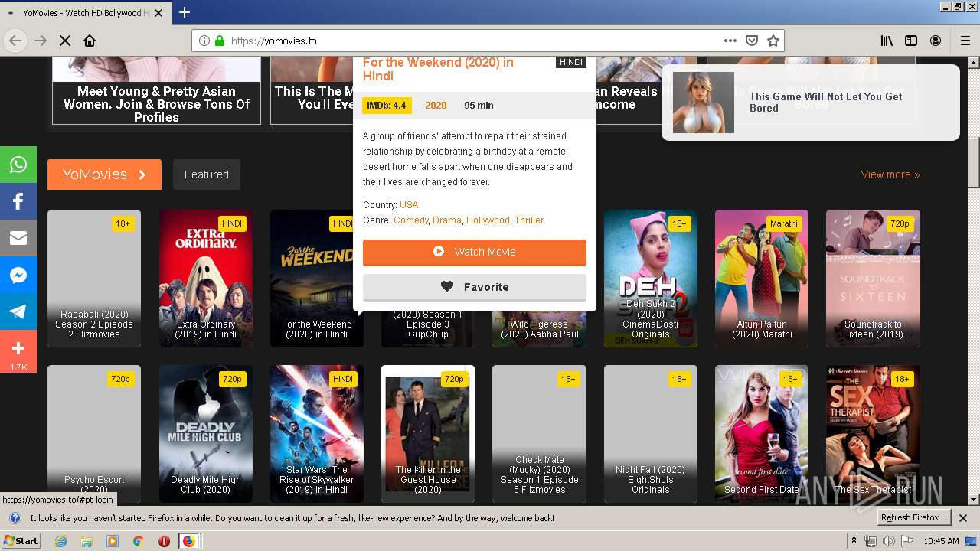Viewport: 980px width, 551px height.
Task: Open USA country link
Action: click(409, 205)
